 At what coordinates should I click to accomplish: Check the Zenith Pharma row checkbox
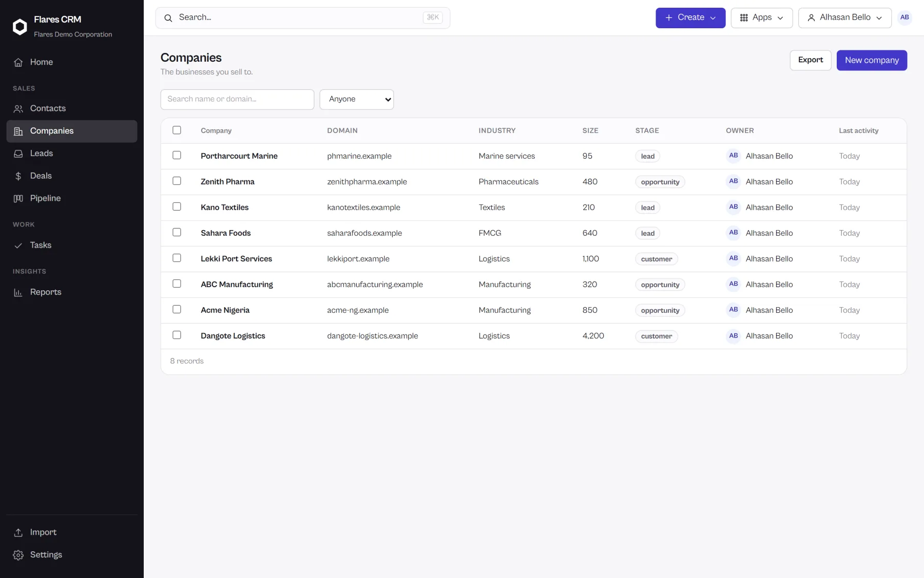coord(177,181)
